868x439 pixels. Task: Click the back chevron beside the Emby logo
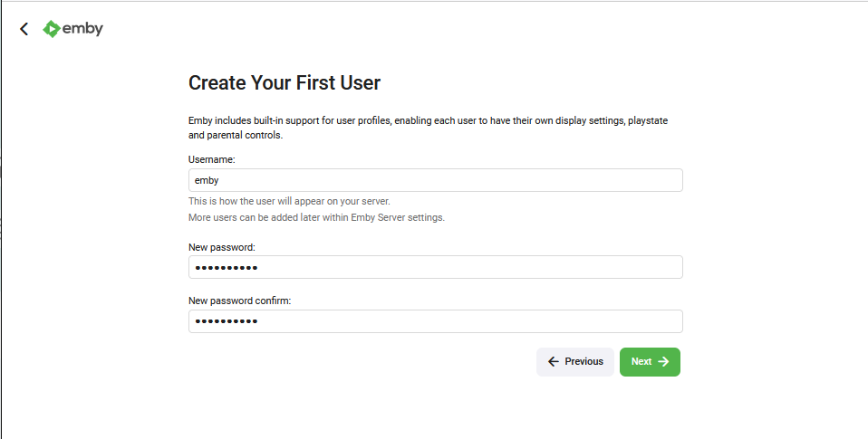point(24,29)
